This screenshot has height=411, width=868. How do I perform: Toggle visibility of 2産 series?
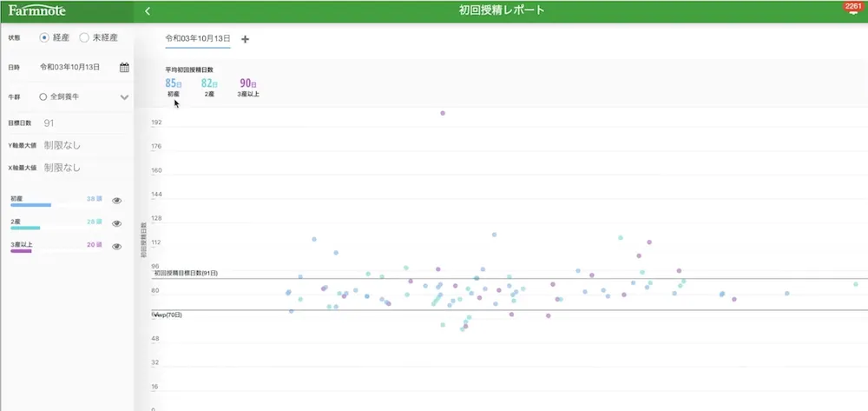click(x=116, y=224)
